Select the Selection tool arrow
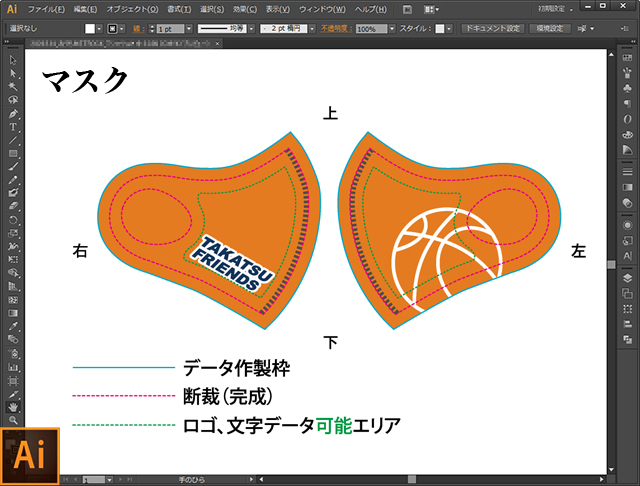Image resolution: width=640 pixels, height=486 pixels. [13, 60]
